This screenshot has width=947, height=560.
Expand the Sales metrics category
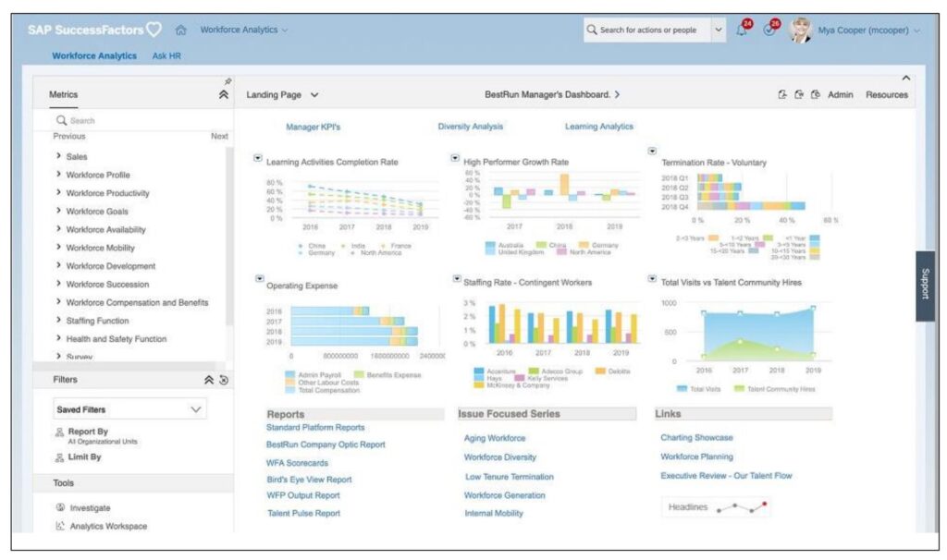point(58,155)
